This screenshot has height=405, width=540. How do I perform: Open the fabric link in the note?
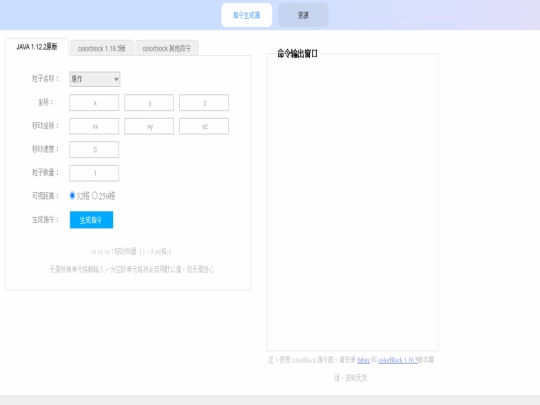pyautogui.click(x=363, y=360)
